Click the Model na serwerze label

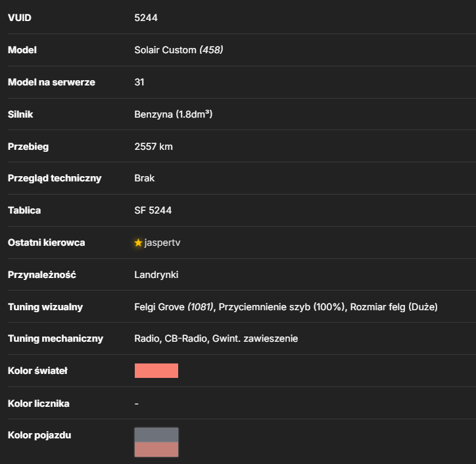click(x=51, y=82)
